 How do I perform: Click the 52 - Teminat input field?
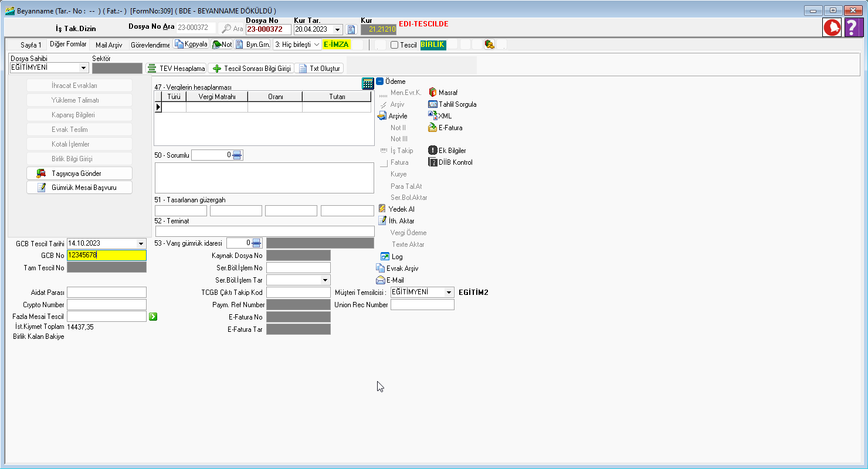[x=265, y=231]
